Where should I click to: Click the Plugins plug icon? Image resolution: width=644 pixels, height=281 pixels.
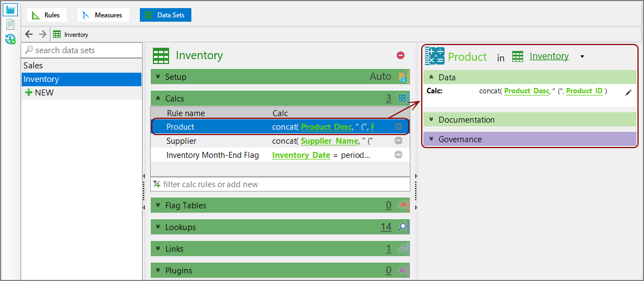tap(404, 271)
